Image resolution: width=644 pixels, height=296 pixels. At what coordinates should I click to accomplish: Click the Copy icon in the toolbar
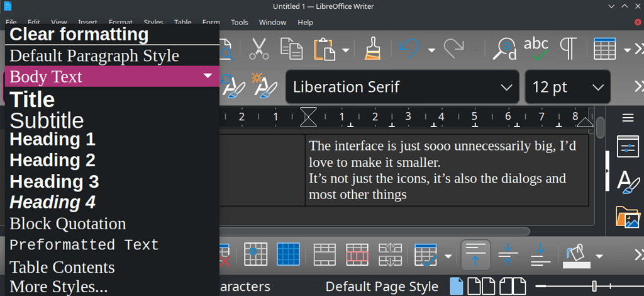tap(292, 49)
